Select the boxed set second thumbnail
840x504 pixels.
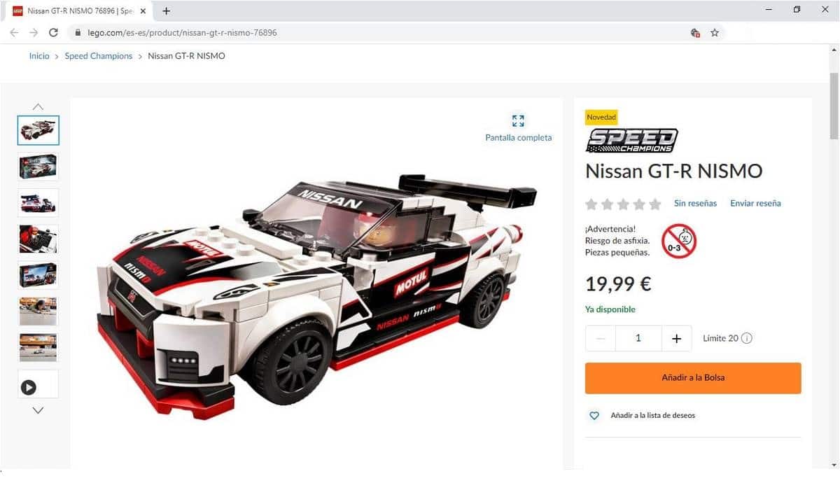click(38, 167)
